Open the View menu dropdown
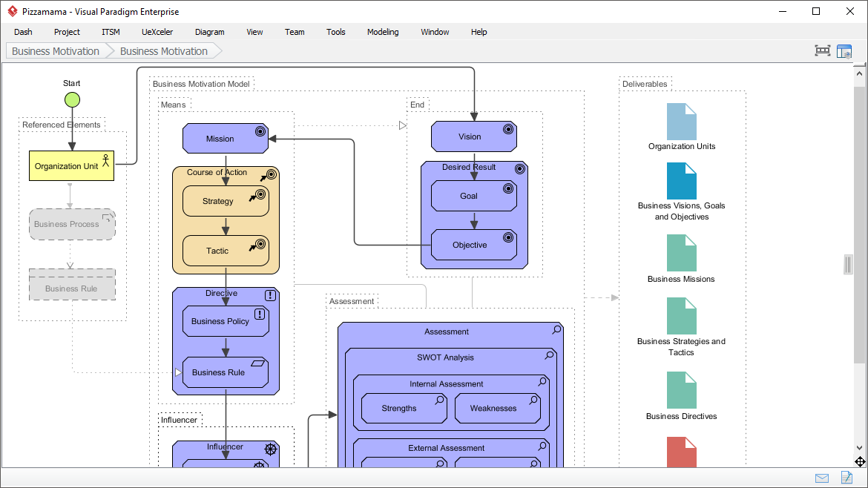Viewport: 868px width, 488px height. 254,32
